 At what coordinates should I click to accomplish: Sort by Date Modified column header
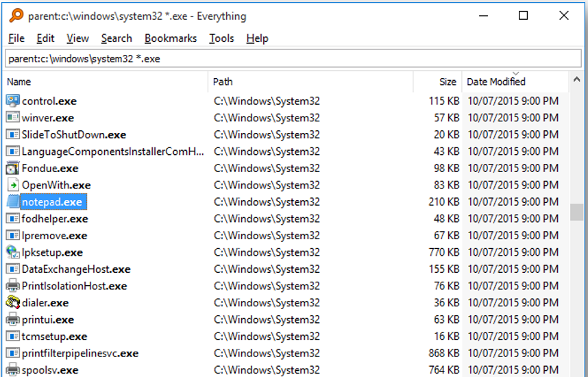[x=515, y=82]
